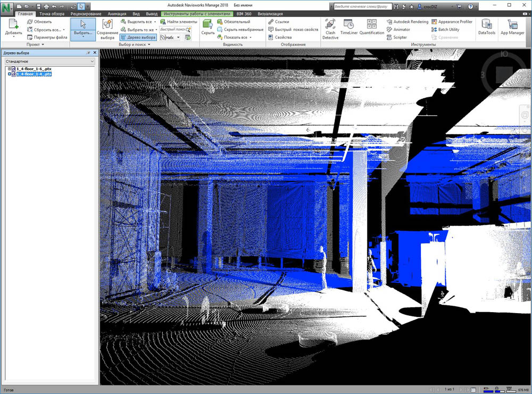This screenshot has height=394, width=532.
Task: Select 1_4-floor_1-4_.ptx in selection tree
Action: point(34,74)
